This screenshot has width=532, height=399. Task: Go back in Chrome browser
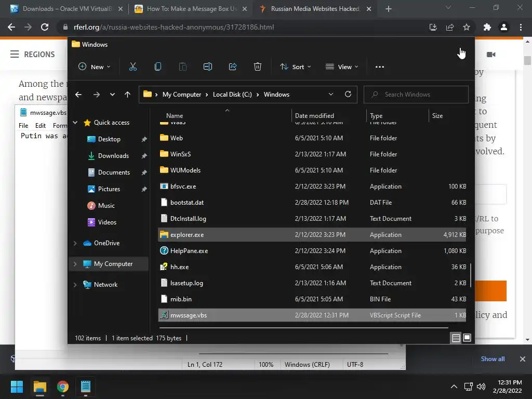click(x=11, y=27)
